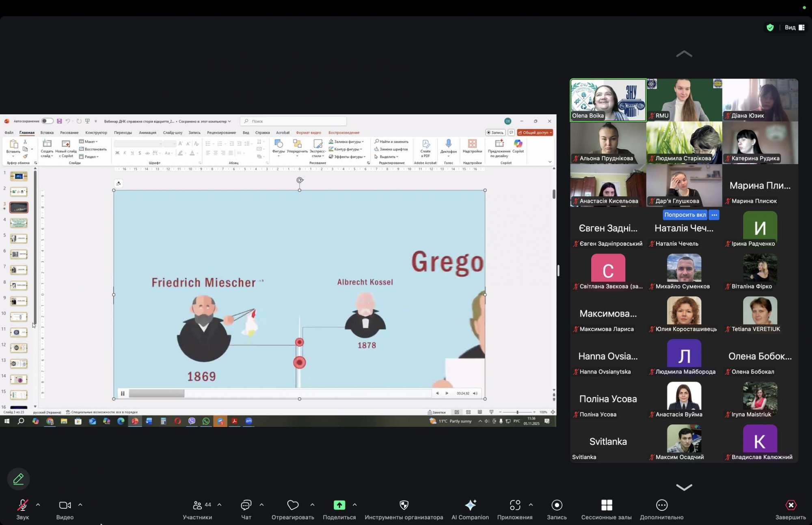This screenshot has width=812, height=525.
Task: Open the Дополнительно more menu
Action: 661,505
